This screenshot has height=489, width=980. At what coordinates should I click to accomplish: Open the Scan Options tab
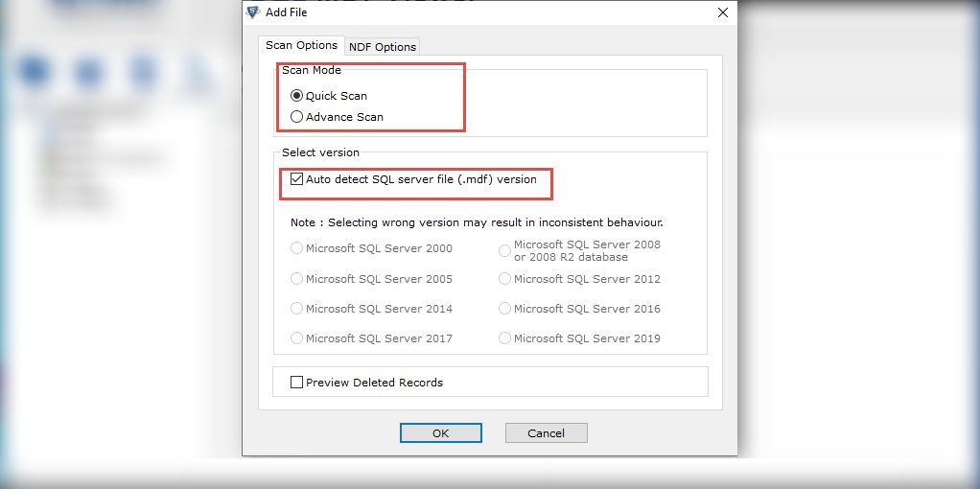301,45
